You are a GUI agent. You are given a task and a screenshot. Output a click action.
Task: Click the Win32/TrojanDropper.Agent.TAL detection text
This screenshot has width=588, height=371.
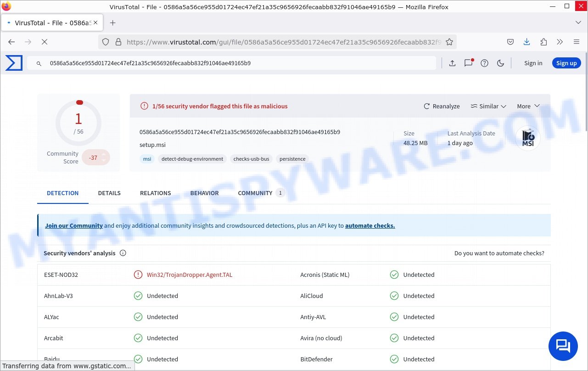click(x=190, y=275)
